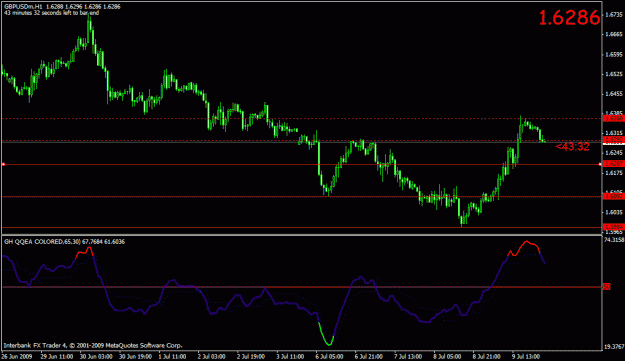Viewport: 625px width, 361px height.
Task: Click the red 1.6207 price tag
Action: (x=614, y=164)
